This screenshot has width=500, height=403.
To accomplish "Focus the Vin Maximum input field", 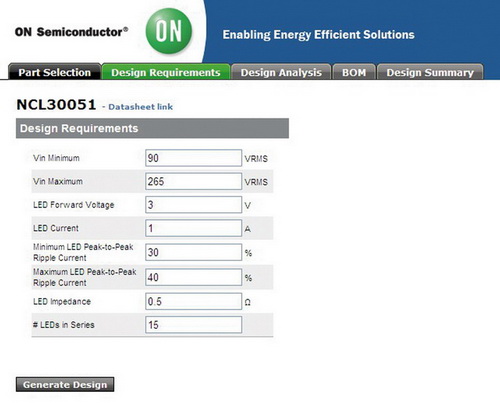I will (x=193, y=181).
